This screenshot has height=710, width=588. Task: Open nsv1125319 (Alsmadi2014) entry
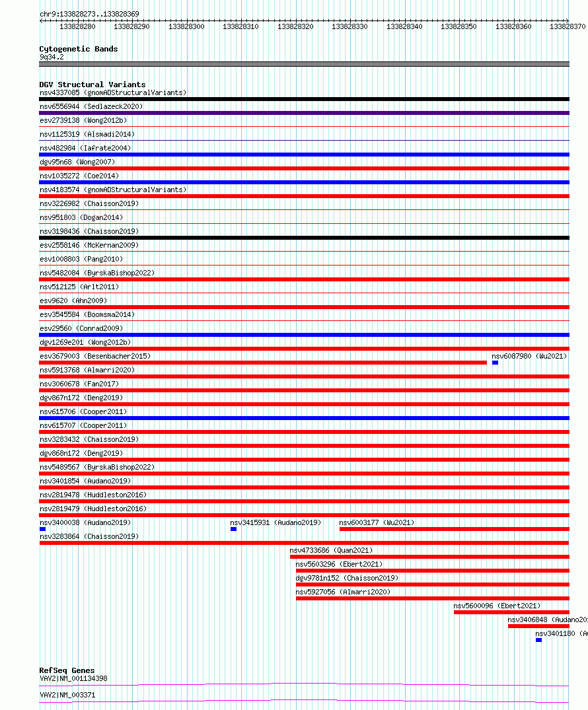87,135
